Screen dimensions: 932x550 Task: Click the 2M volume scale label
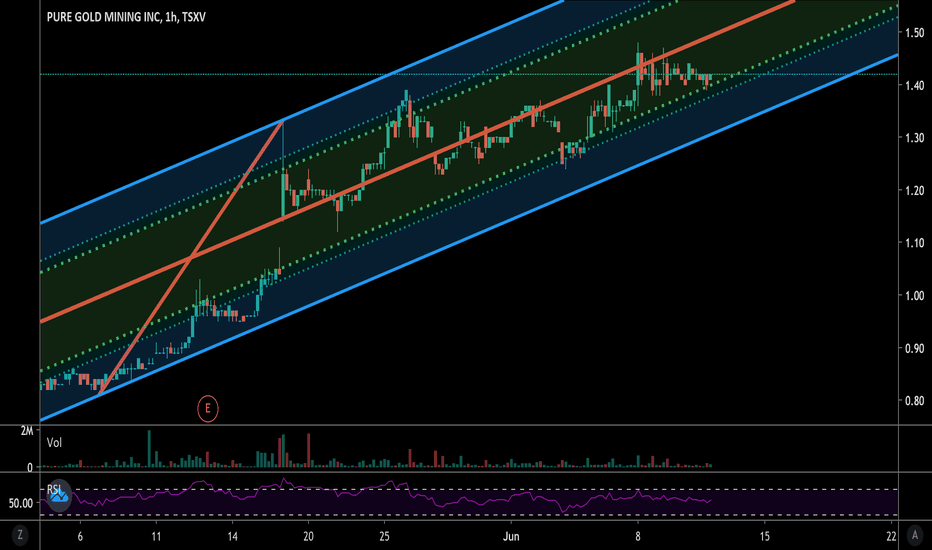point(27,431)
